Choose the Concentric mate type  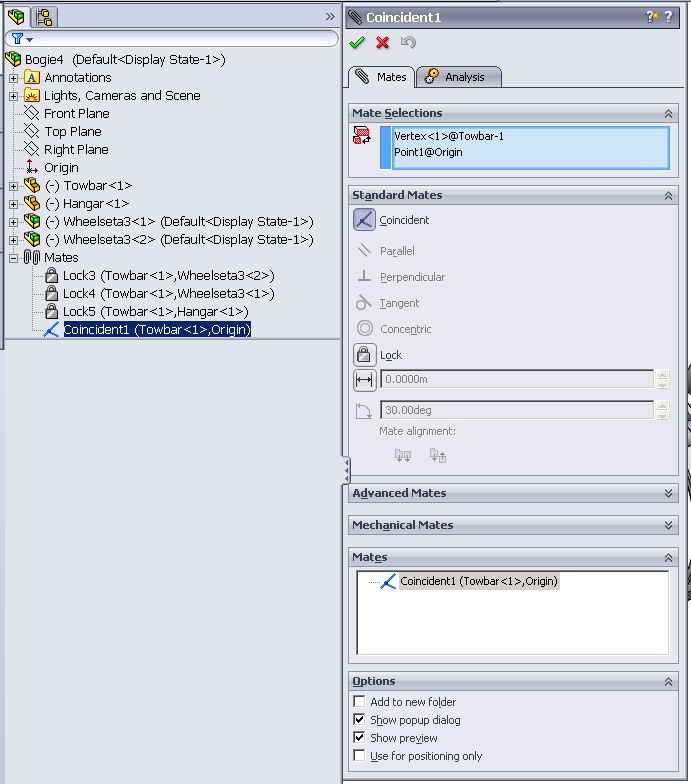364,328
